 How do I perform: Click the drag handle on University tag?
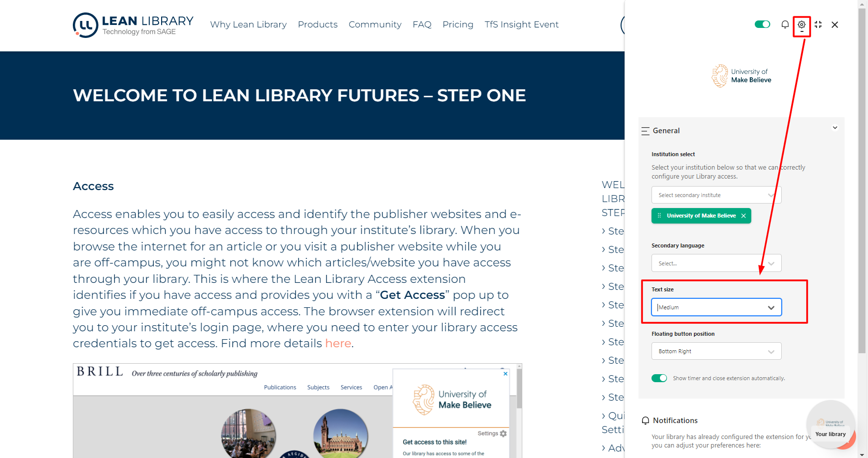(659, 216)
